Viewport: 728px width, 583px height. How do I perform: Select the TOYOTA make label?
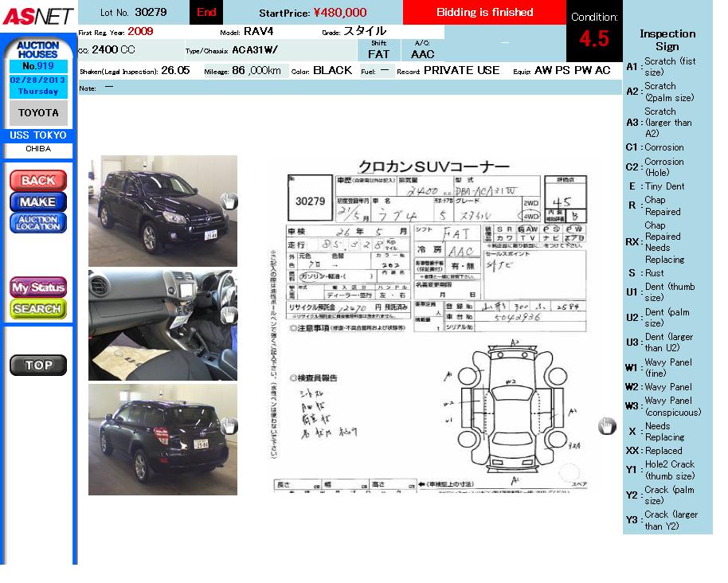coord(38,113)
